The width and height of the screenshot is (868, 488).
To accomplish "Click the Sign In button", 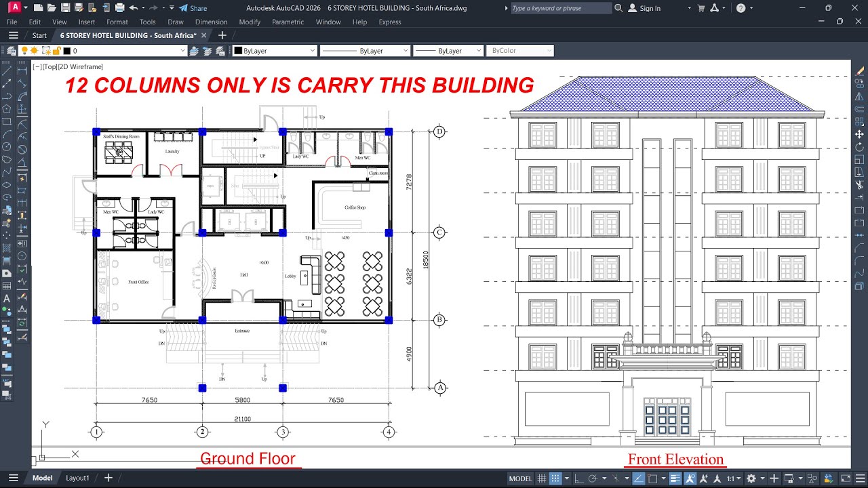I will (644, 8).
